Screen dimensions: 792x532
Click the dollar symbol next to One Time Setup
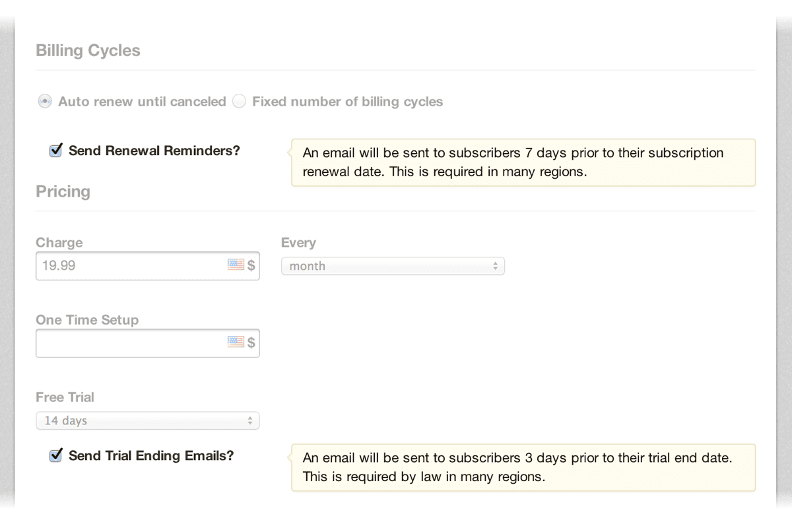coord(252,342)
